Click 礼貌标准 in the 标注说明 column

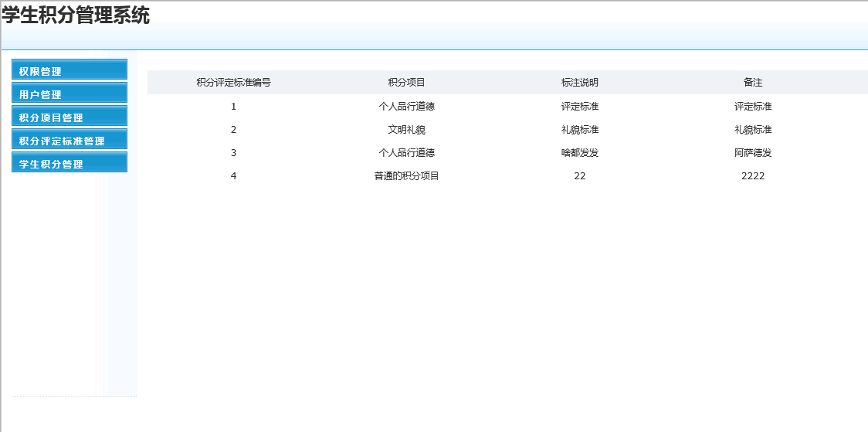[x=580, y=130]
